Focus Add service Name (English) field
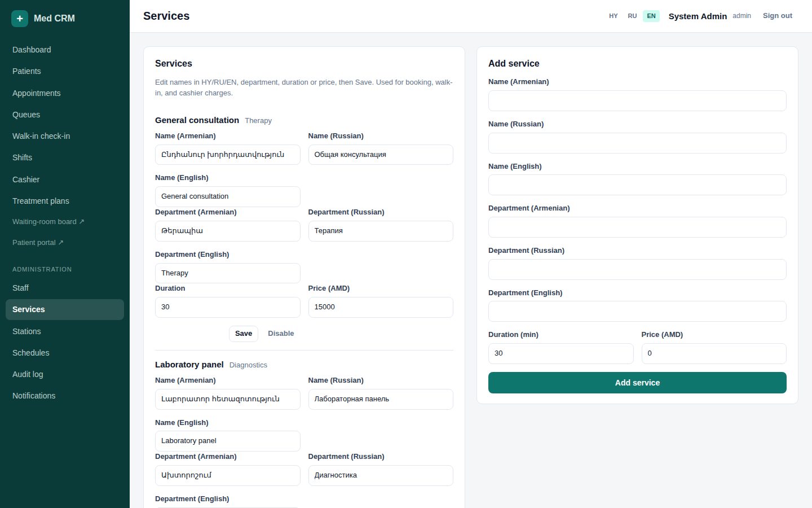This screenshot has height=508, width=812. [x=637, y=185]
